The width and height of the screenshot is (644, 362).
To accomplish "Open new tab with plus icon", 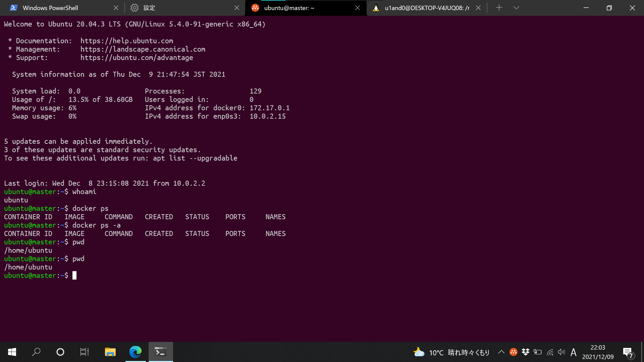I will tap(499, 8).
